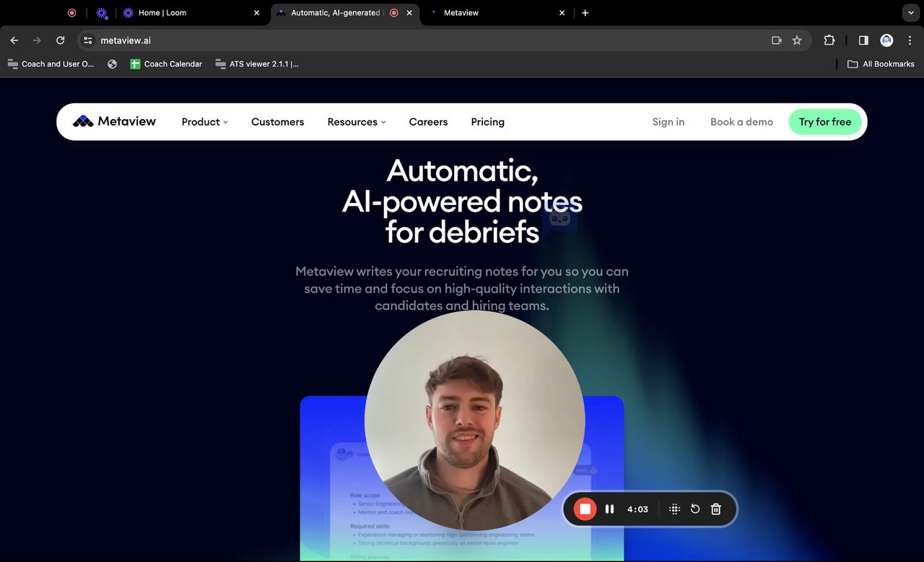Open the Chrome profile avatar

coord(886,40)
